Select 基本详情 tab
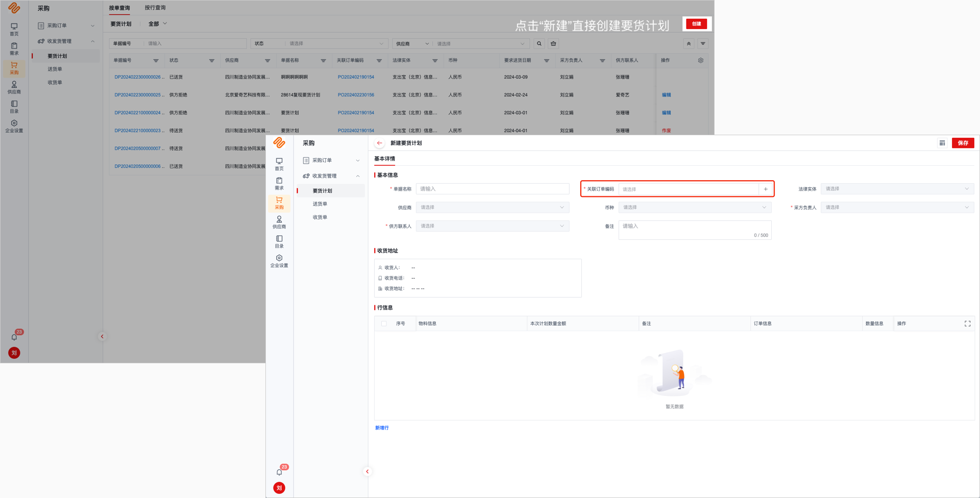980x498 pixels. 384,159
